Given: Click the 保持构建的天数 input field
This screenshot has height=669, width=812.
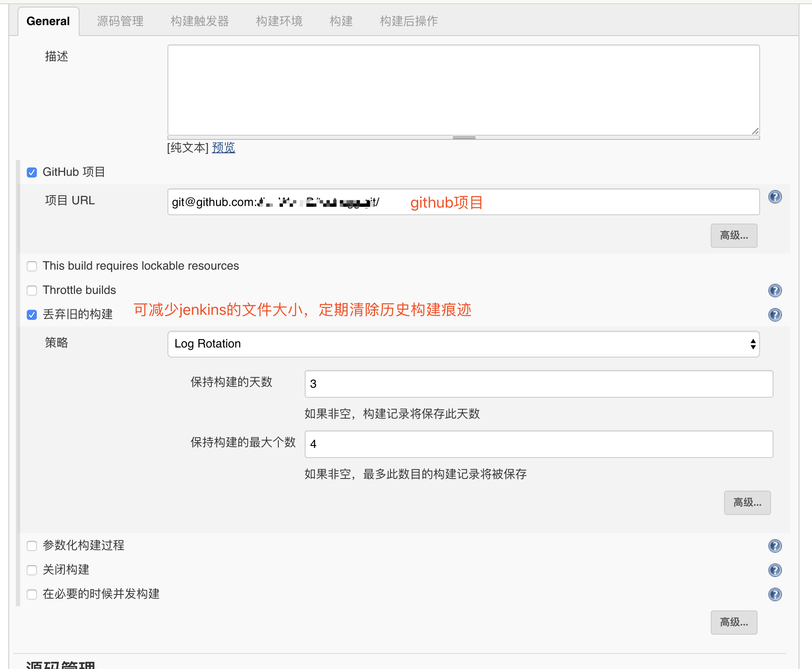Looking at the screenshot, I should [538, 384].
